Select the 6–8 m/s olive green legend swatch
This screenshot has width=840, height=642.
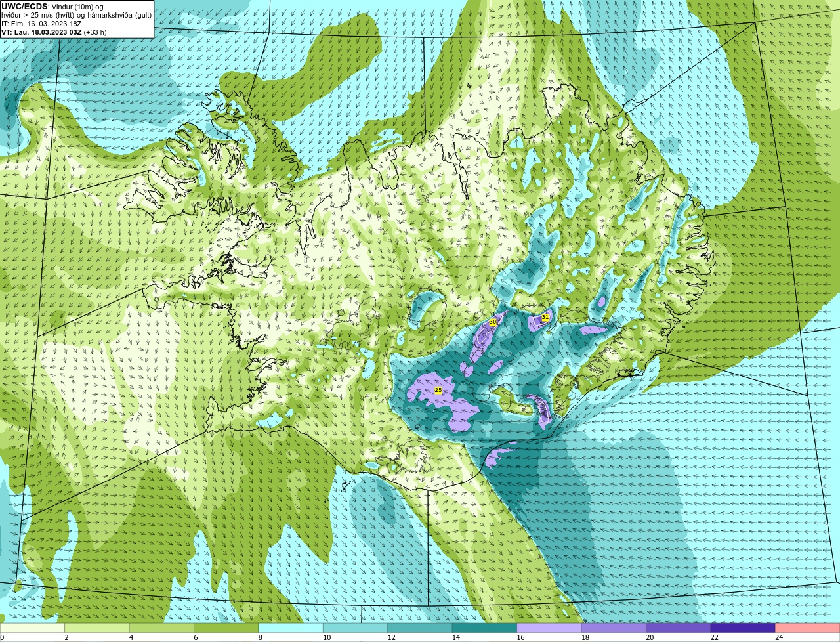point(226,628)
